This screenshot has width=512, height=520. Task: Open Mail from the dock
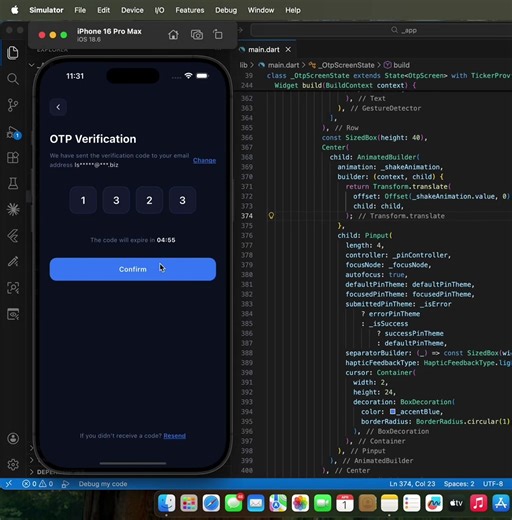(x=256, y=503)
